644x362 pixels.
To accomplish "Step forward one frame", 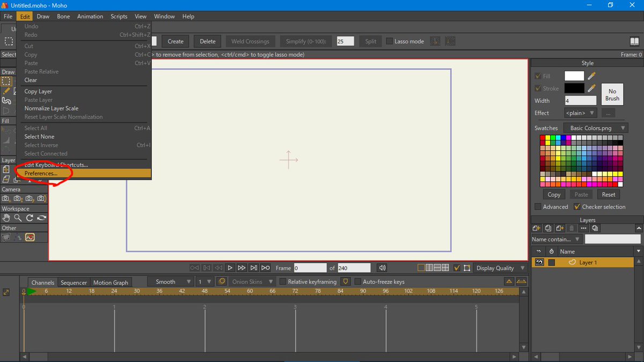I will [241, 268].
